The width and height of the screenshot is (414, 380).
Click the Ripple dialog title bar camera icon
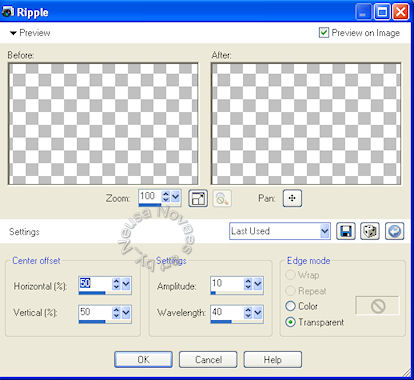[7, 12]
